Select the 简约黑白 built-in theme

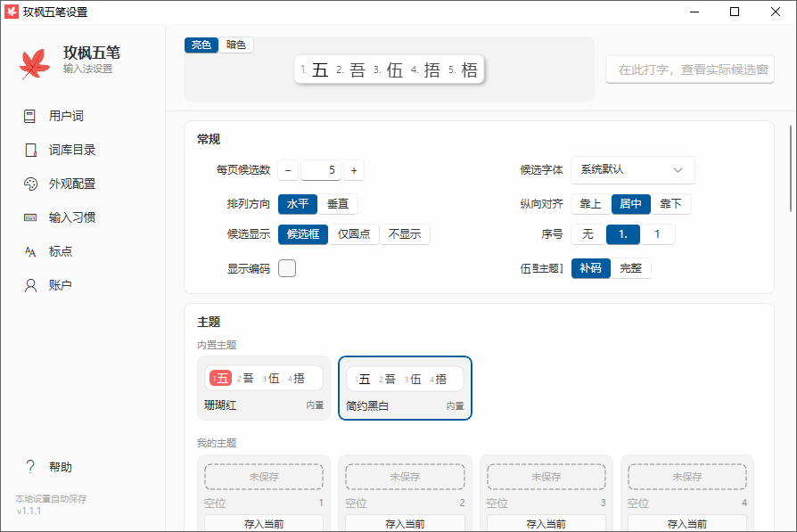405,389
